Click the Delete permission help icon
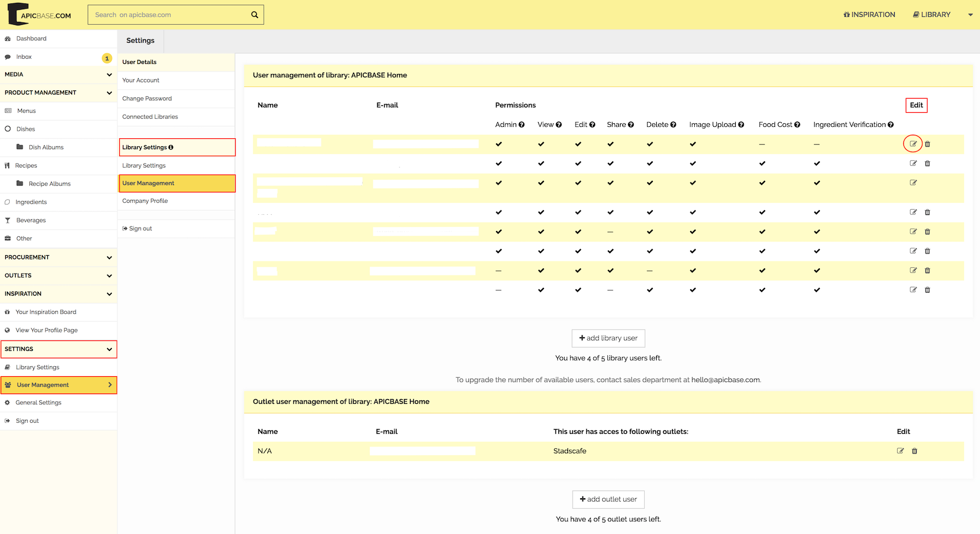Viewport: 980px width, 534px height. [673, 124]
